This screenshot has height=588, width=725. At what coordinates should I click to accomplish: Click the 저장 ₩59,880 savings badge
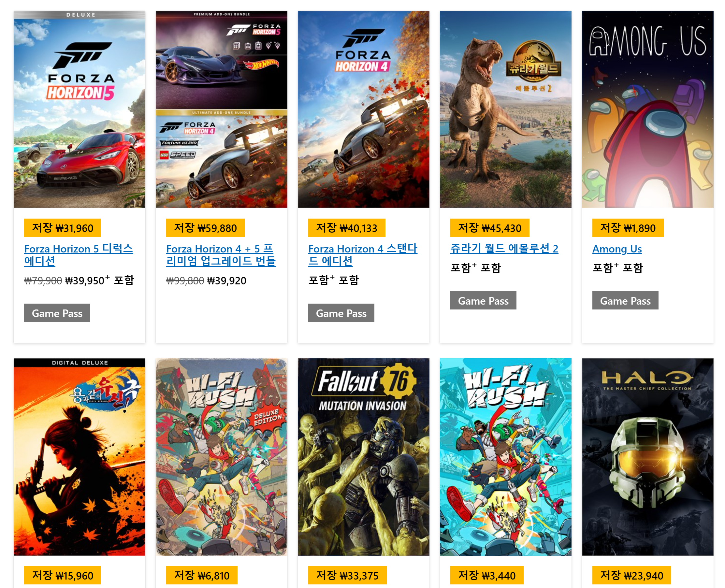tap(205, 228)
